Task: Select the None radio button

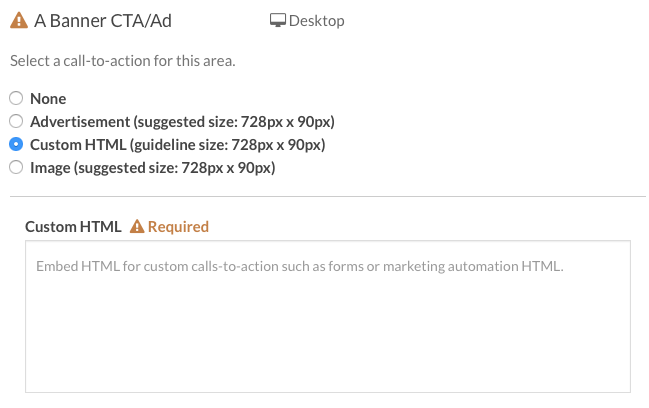Action: click(x=16, y=98)
